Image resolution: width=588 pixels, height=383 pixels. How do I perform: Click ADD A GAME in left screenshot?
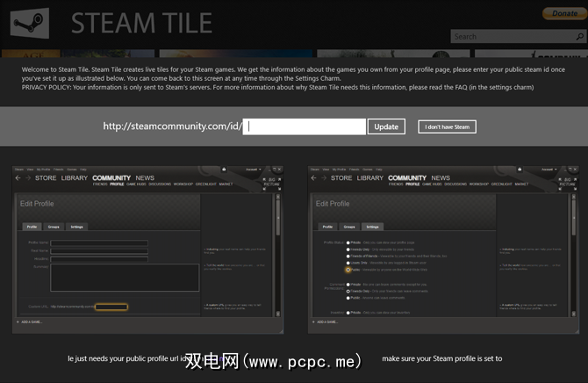pos(32,322)
